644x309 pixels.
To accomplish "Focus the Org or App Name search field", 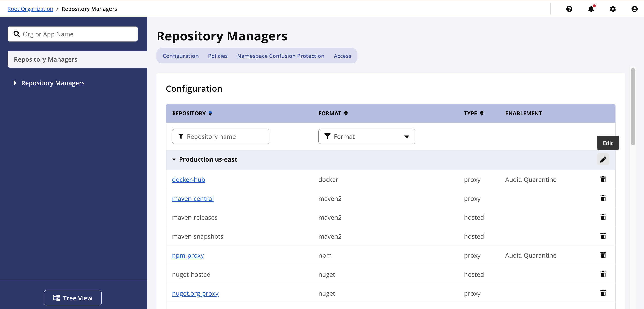I will click(72, 34).
